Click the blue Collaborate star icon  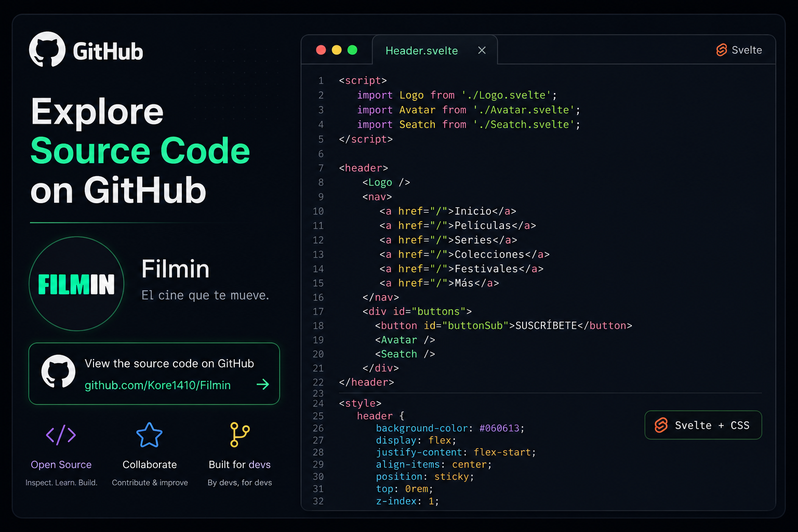tap(150, 435)
